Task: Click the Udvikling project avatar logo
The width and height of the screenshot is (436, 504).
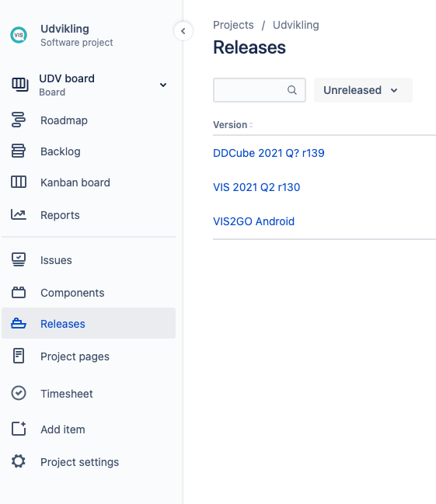Action: tap(19, 35)
